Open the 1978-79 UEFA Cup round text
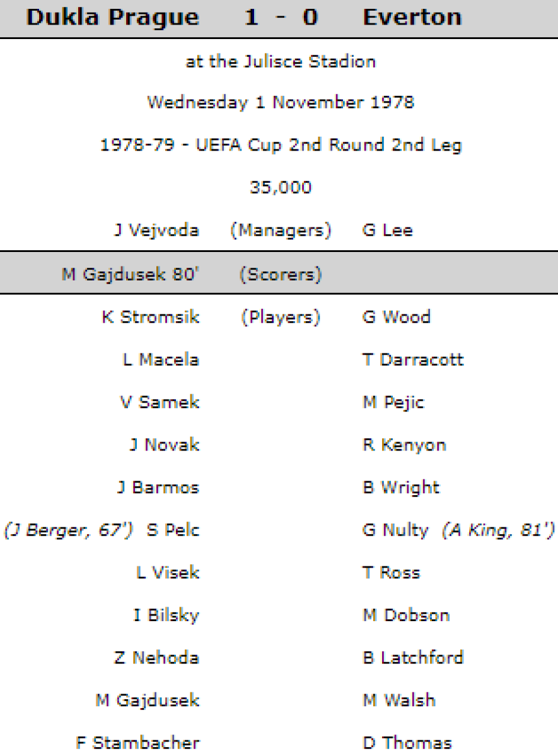Viewport: 558px width, 756px height. pos(281,146)
